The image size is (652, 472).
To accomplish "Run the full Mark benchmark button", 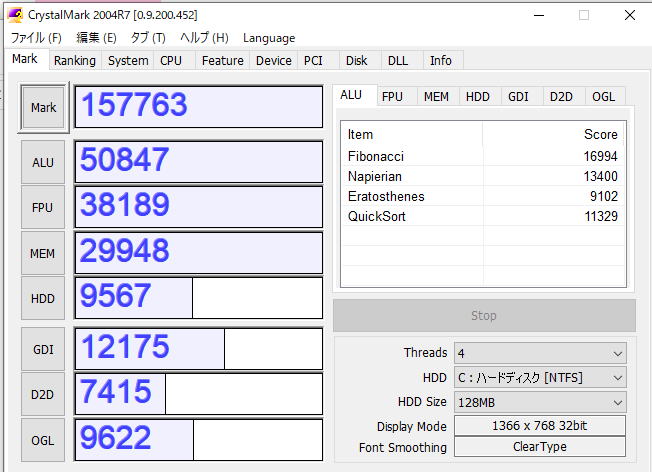I will [43, 108].
